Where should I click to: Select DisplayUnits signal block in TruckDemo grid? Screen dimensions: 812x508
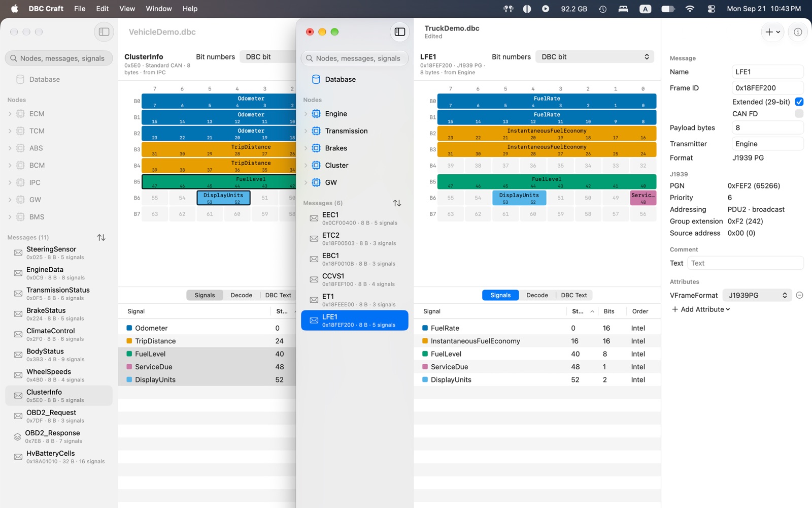[519, 198]
